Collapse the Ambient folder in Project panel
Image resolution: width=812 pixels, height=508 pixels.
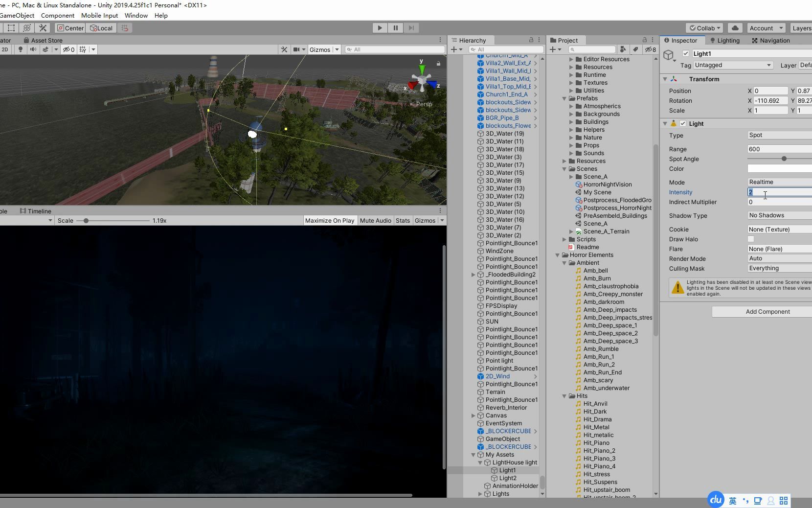tap(565, 263)
